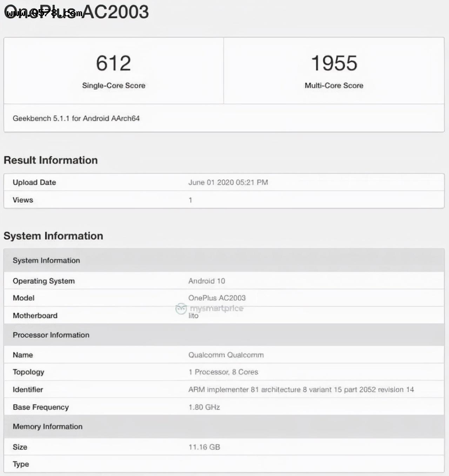Click 'Geekbench 5.1.1 for Android AArch64' text
This screenshot has width=449, height=476.
76,118
